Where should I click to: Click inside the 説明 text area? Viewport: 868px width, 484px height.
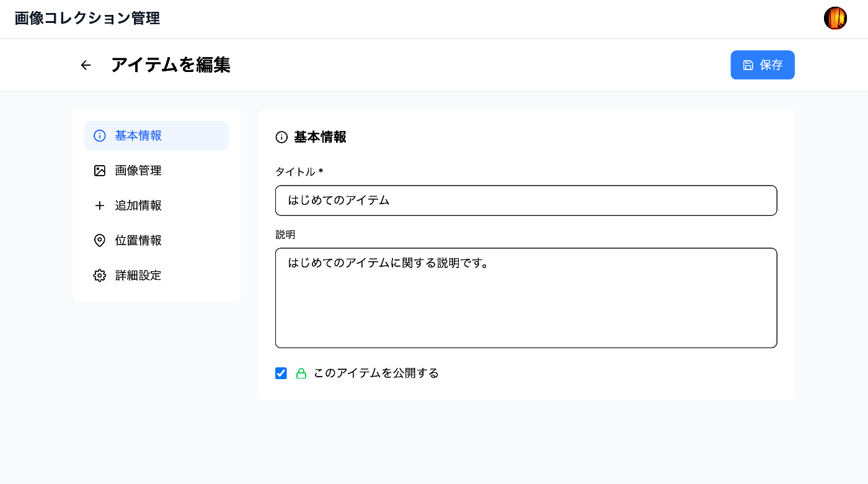526,304
